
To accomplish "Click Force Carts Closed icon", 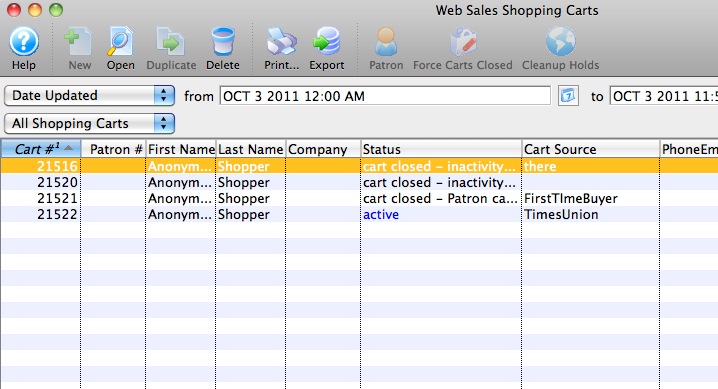I will pos(462,48).
